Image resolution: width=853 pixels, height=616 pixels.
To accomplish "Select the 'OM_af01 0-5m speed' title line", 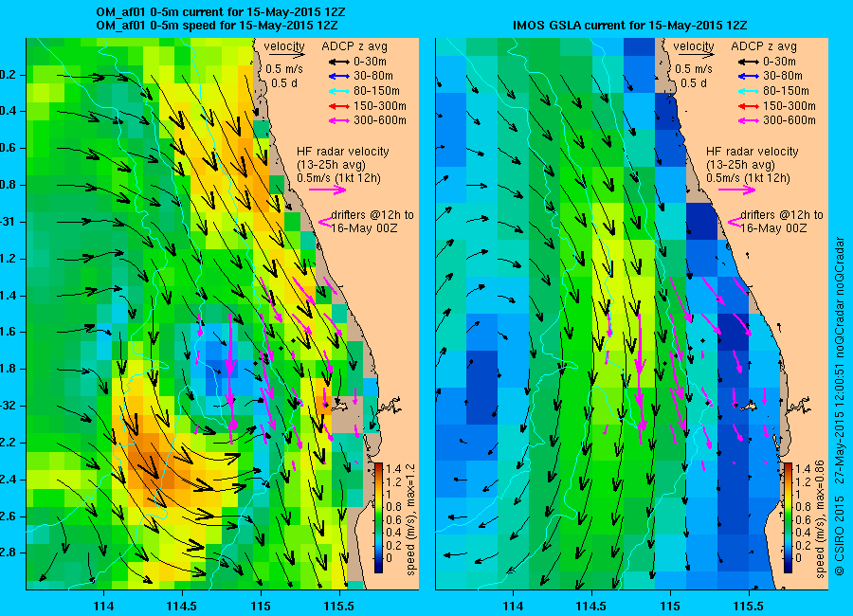I will click(x=217, y=26).
